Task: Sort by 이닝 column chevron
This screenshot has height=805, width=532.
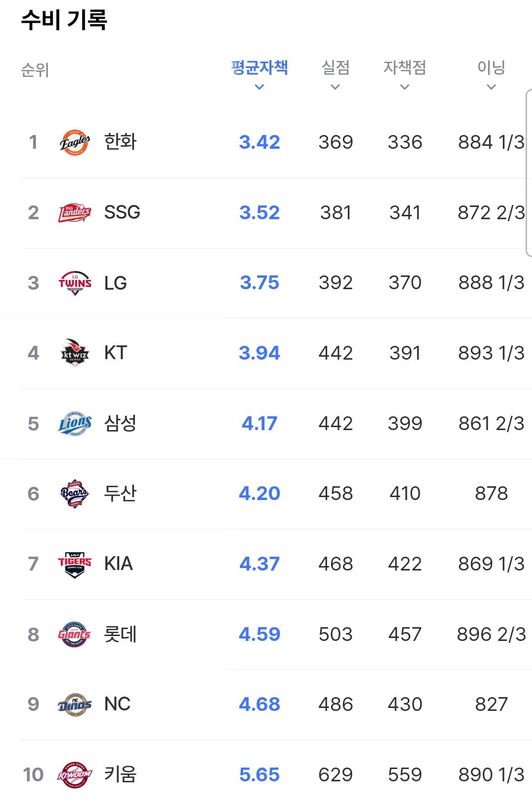Action: tap(491, 87)
